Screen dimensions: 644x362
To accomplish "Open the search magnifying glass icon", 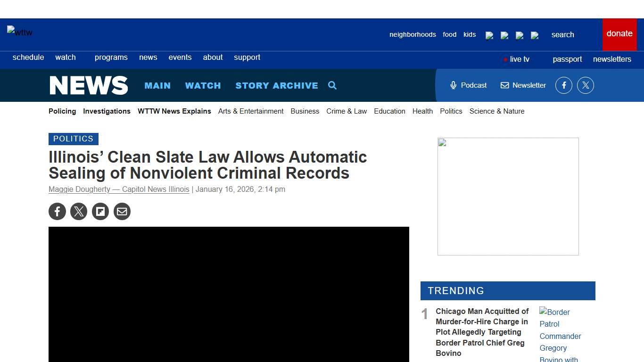I will (x=332, y=85).
